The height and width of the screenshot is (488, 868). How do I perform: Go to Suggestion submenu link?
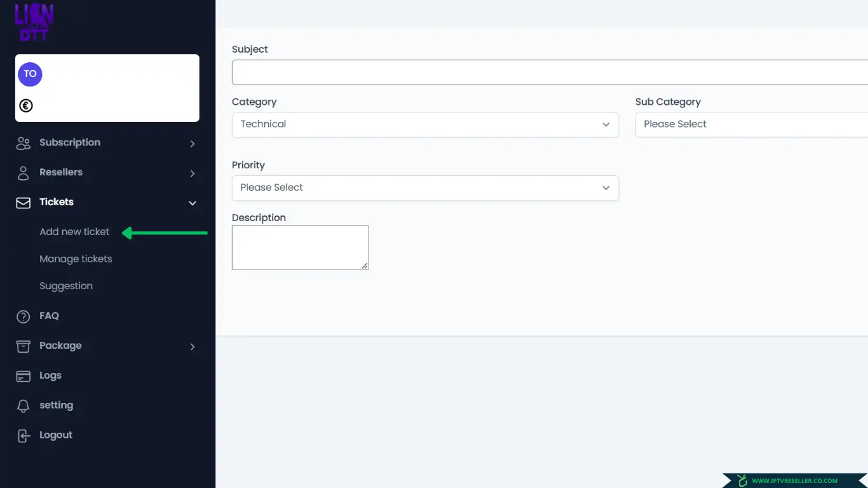click(x=66, y=286)
